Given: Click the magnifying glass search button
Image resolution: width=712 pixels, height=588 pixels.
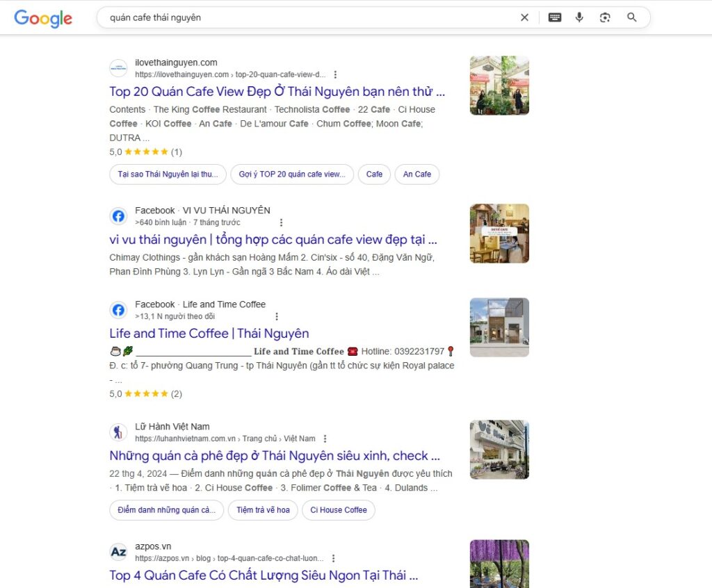Looking at the screenshot, I should 631,17.
